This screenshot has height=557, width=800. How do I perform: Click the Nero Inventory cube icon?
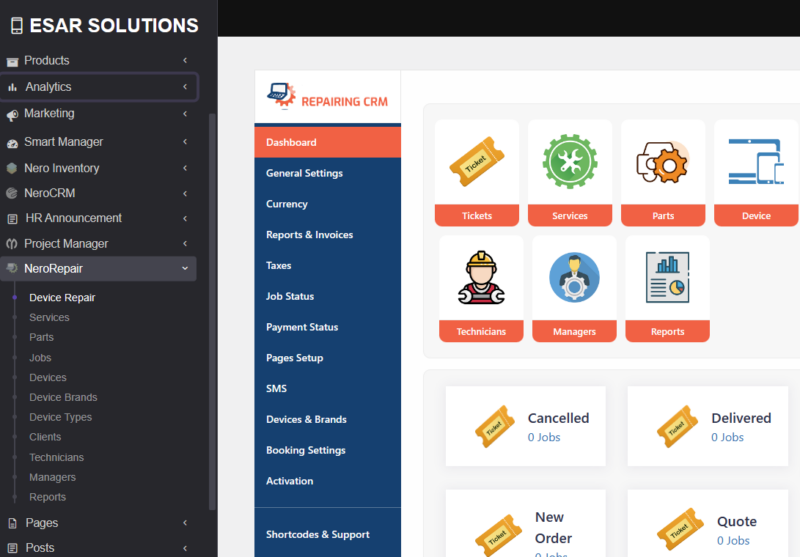point(12,168)
